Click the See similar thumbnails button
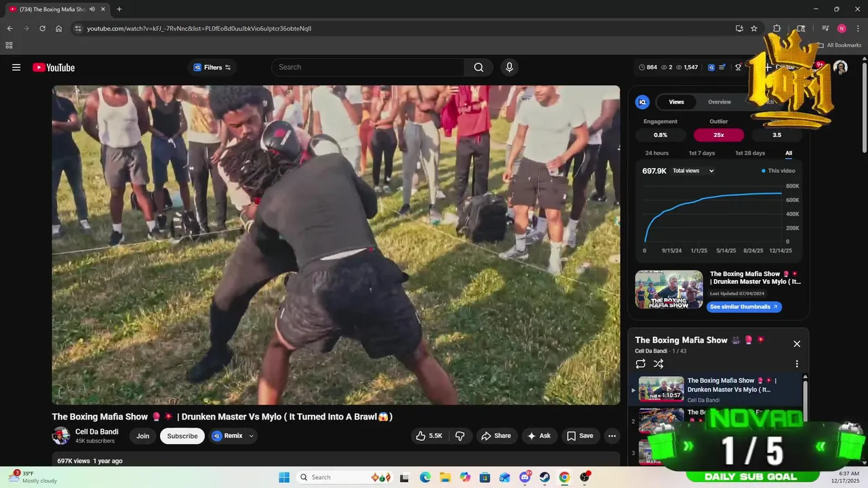Image resolution: width=868 pixels, height=488 pixels. pyautogui.click(x=744, y=307)
